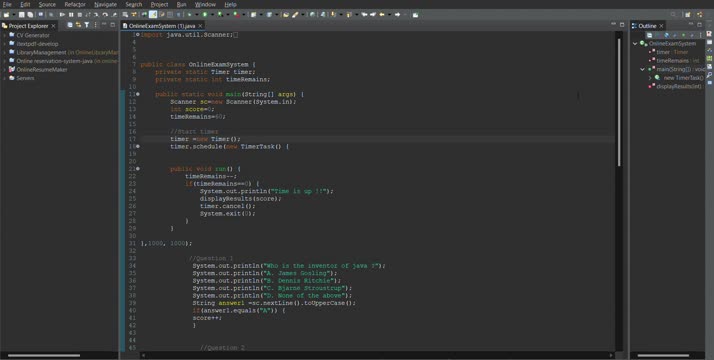Click the Terminate (stop) debug icon
Viewport: 714px width, 360px height.
pyautogui.click(x=80, y=15)
